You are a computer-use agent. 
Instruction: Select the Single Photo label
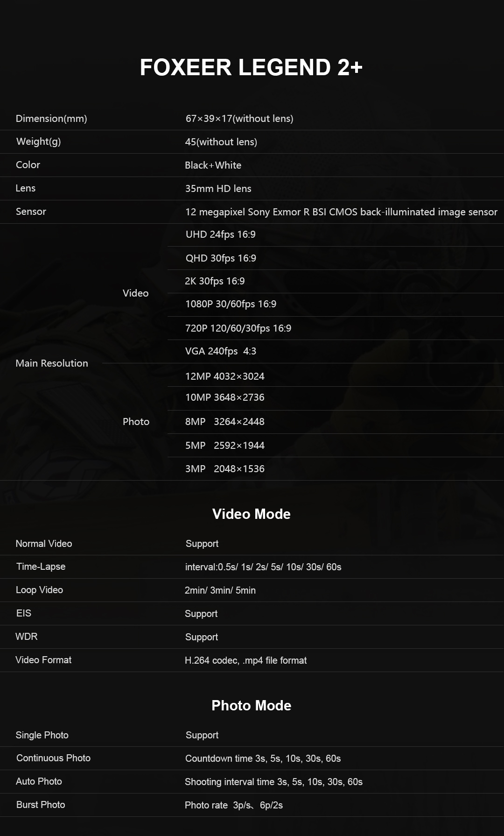(x=42, y=735)
